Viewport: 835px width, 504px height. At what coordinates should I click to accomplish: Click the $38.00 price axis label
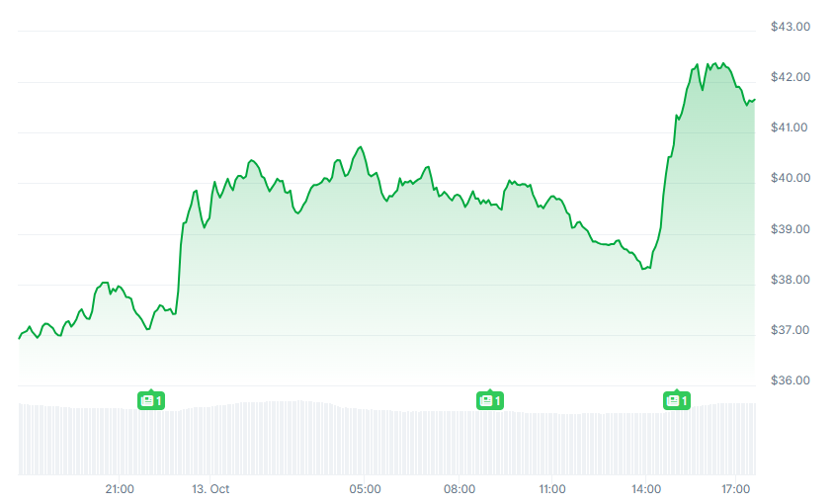point(791,280)
